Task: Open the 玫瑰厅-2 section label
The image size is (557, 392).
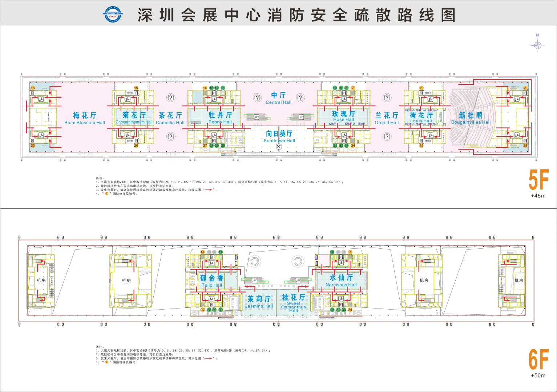Action: click(x=350, y=124)
